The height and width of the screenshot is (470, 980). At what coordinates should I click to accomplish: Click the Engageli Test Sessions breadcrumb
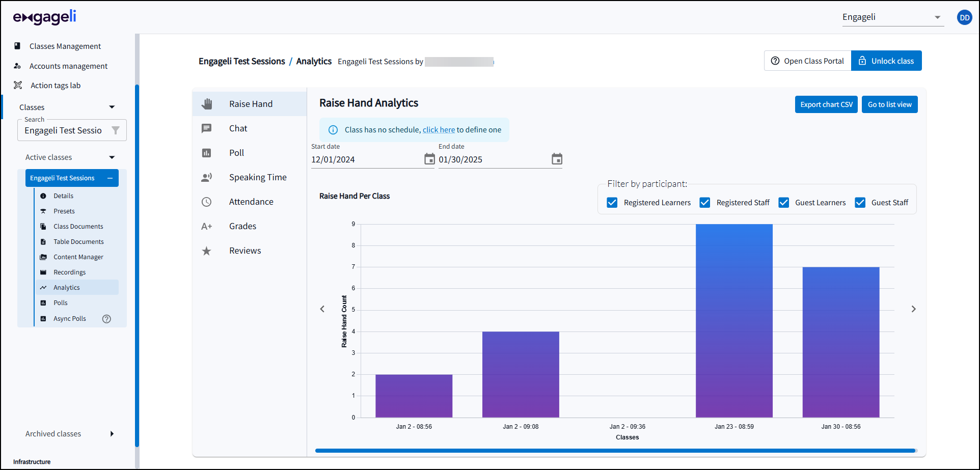(x=242, y=61)
